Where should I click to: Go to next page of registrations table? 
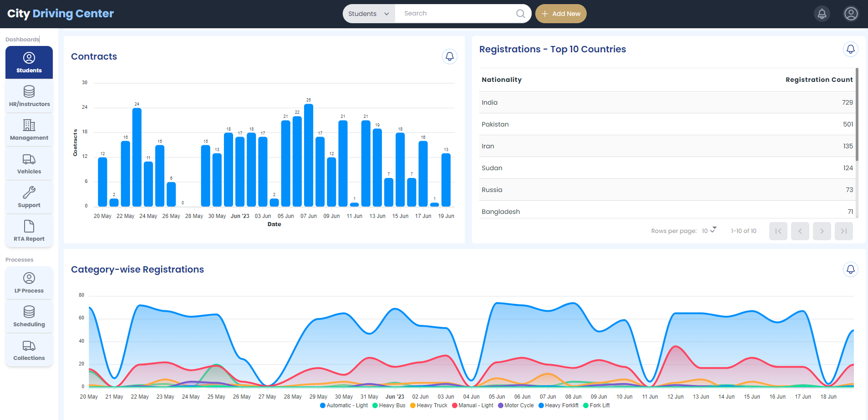(x=822, y=231)
